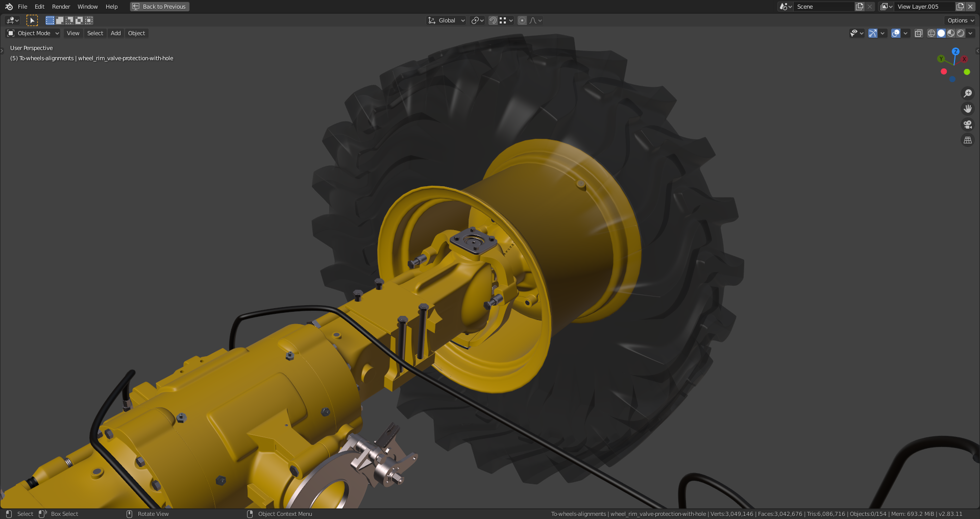The width and height of the screenshot is (980, 519).
Task: Click the Add View Layer icon
Action: 960,7
